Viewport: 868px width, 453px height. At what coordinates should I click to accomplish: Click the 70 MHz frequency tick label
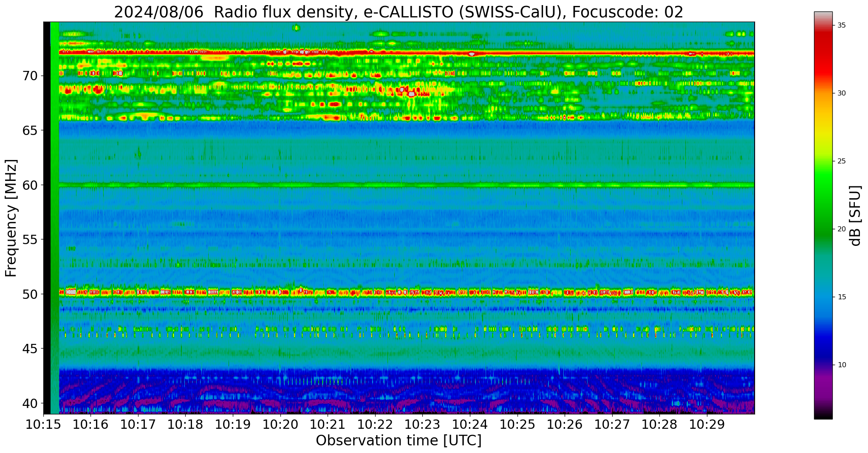(x=30, y=76)
